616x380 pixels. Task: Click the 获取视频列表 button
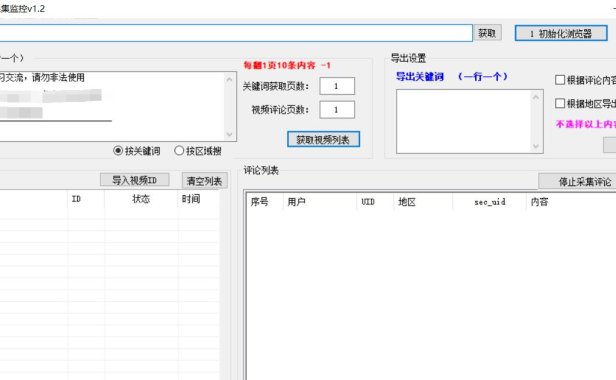pyautogui.click(x=323, y=140)
